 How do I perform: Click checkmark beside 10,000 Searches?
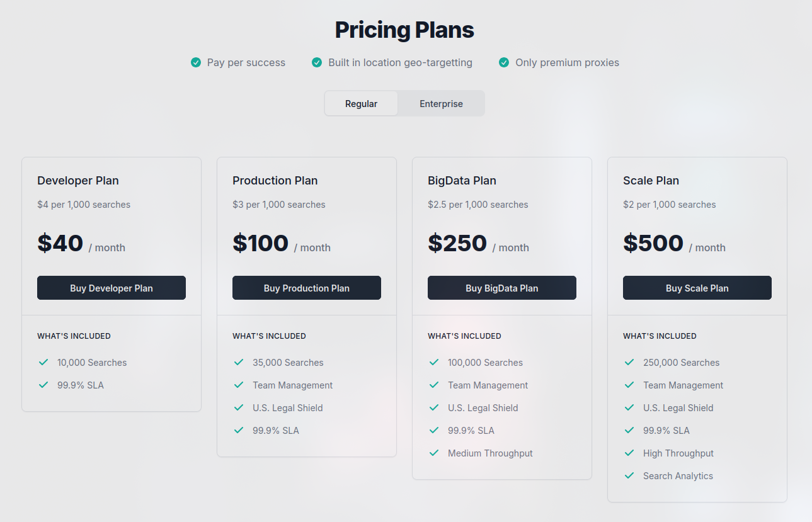pyautogui.click(x=43, y=362)
